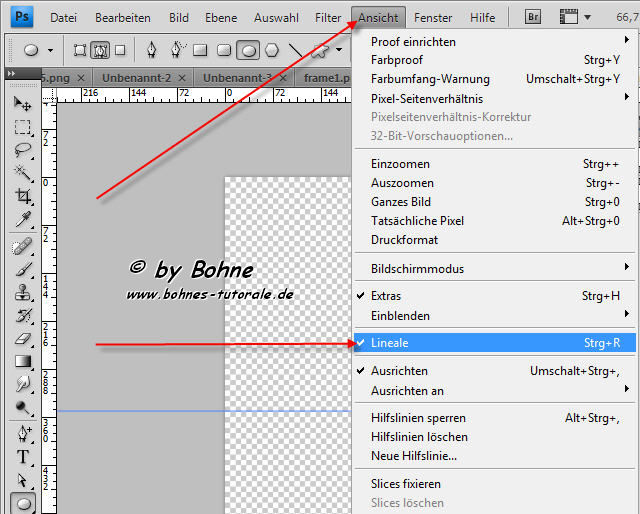Pick the Lasso tool

tap(22, 150)
